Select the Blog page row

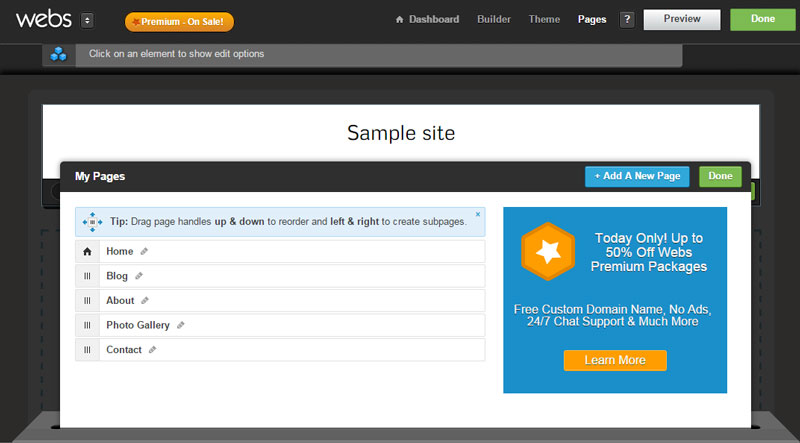[x=280, y=276]
